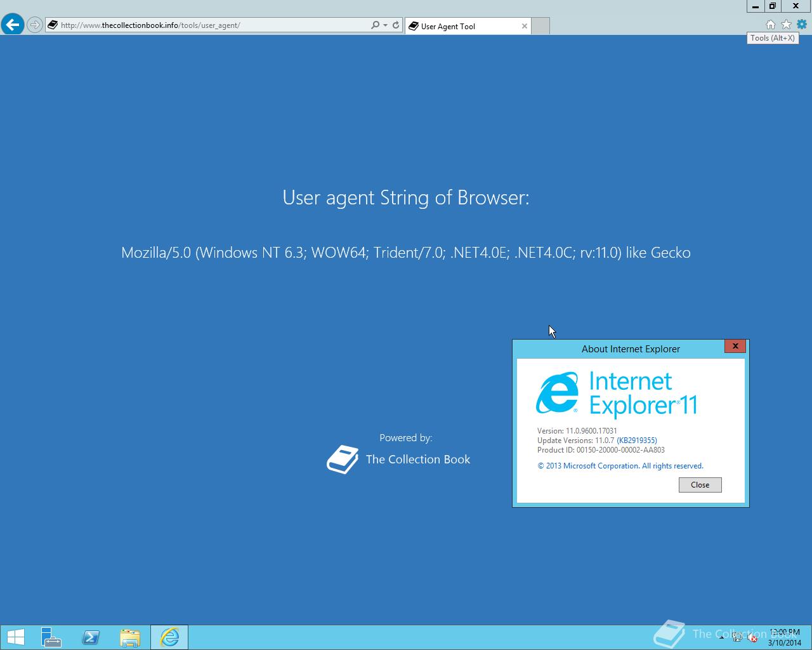
Task: Click The Collection Book logo link
Action: point(398,460)
